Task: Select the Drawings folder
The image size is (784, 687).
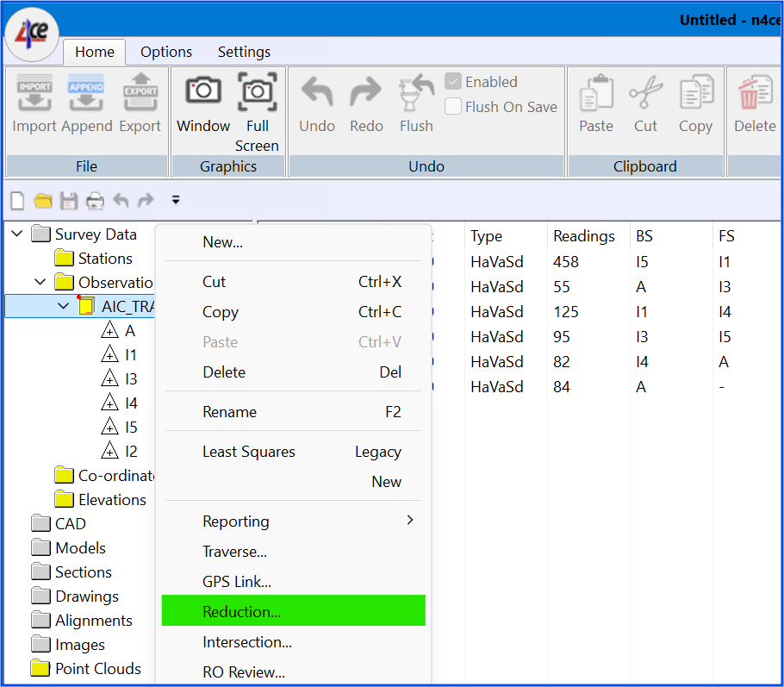Action: [75, 596]
